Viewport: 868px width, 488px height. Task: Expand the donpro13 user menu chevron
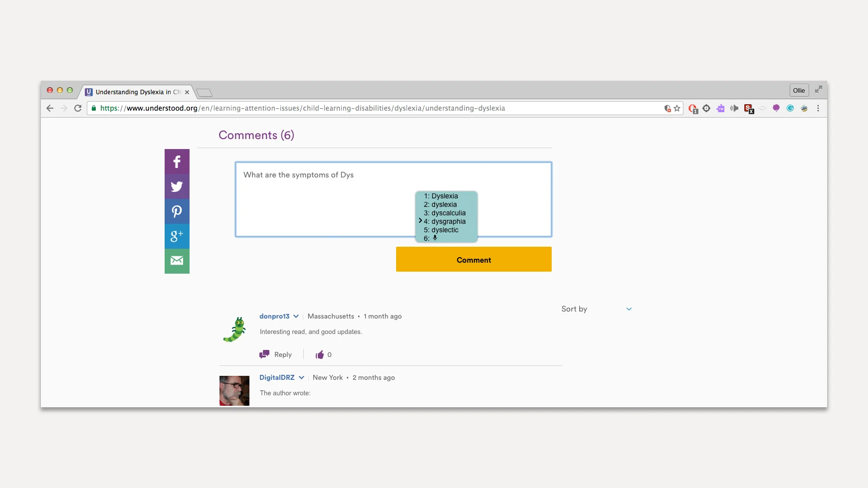[x=296, y=317]
